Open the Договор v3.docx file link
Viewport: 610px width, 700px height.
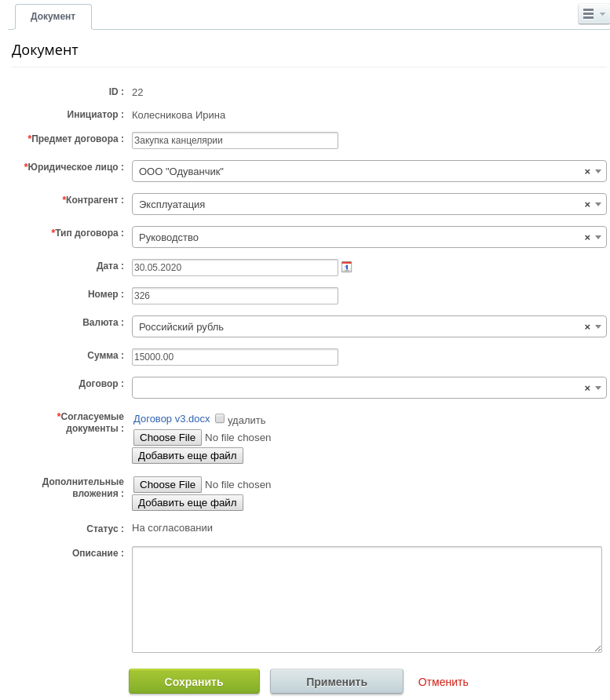pos(172,419)
